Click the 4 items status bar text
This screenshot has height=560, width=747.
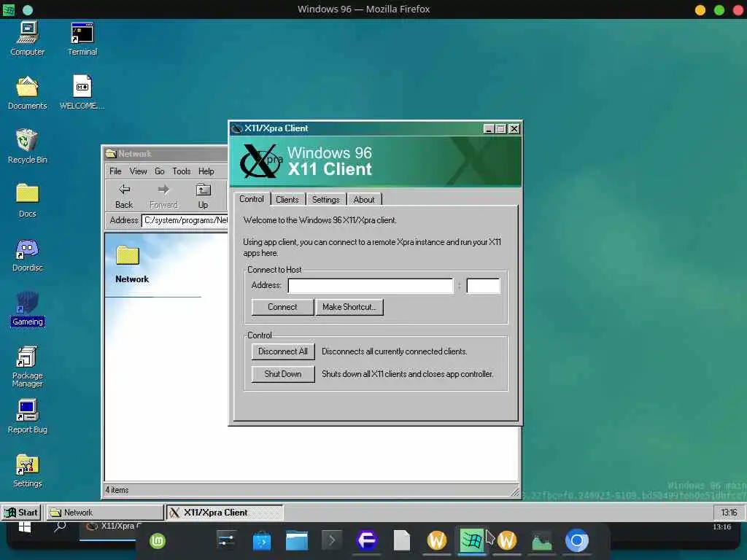[117, 490]
